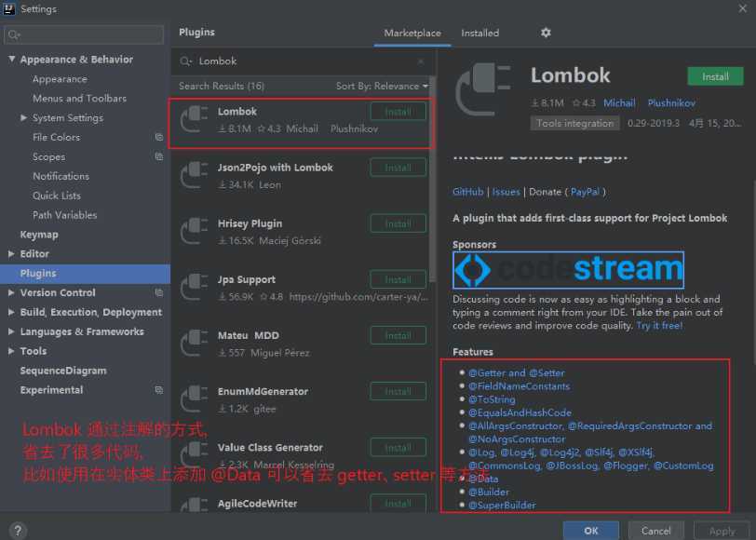Open the Michail author link
Image resolution: width=756 pixels, height=540 pixels.
click(x=619, y=102)
